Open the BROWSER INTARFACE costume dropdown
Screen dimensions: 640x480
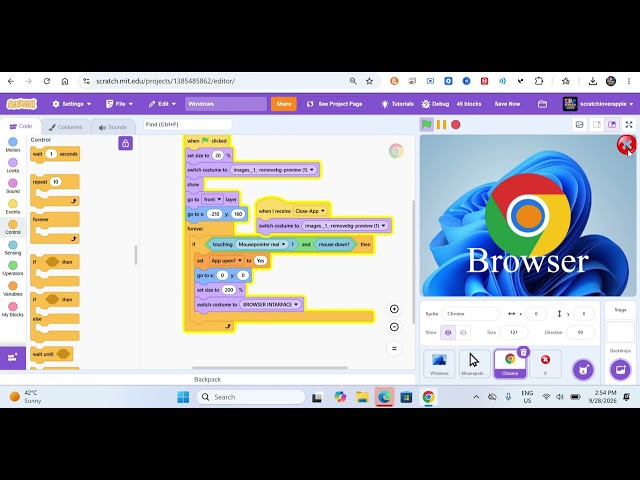[x=271, y=304]
